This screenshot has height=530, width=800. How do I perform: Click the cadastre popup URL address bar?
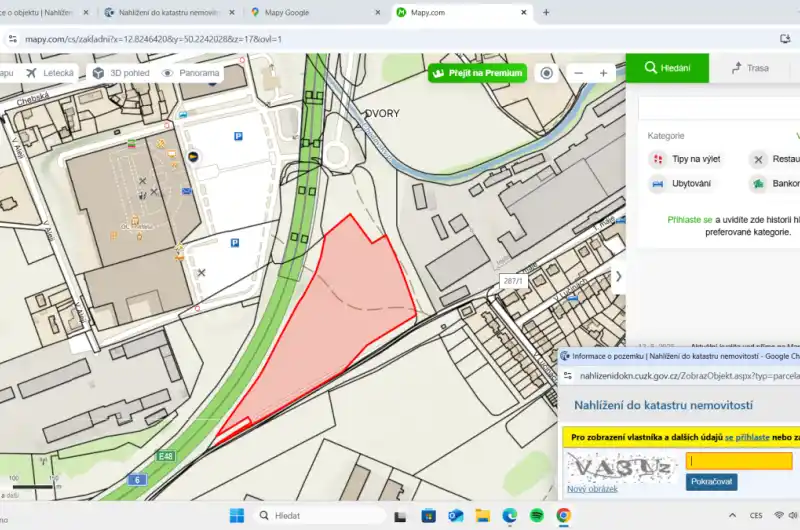click(x=690, y=376)
